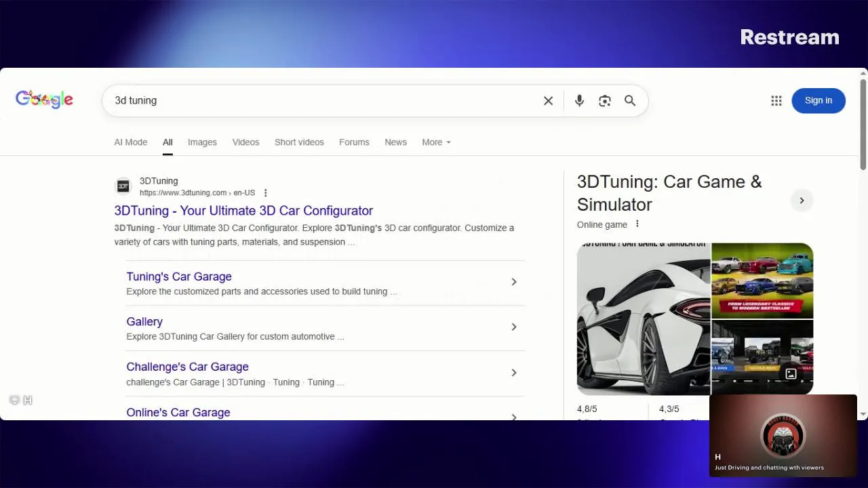Open the Gallery sitelink
Image resolution: width=868 pixels, height=488 pixels.
144,322
